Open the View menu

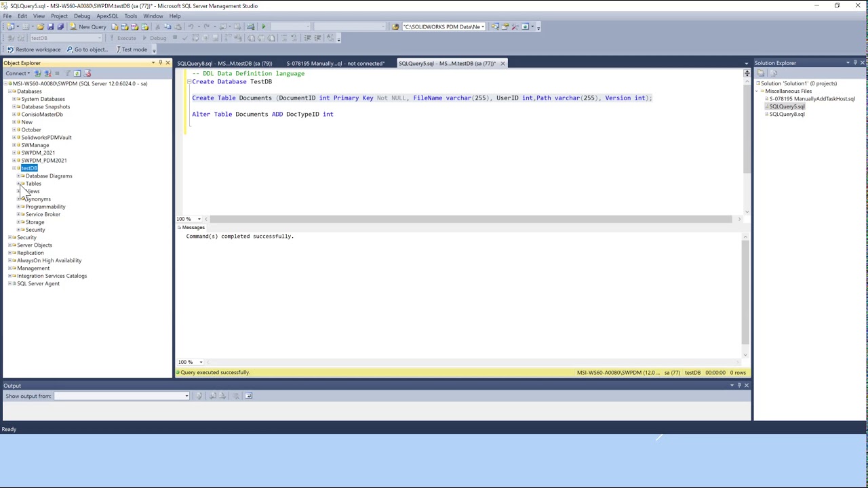click(39, 16)
